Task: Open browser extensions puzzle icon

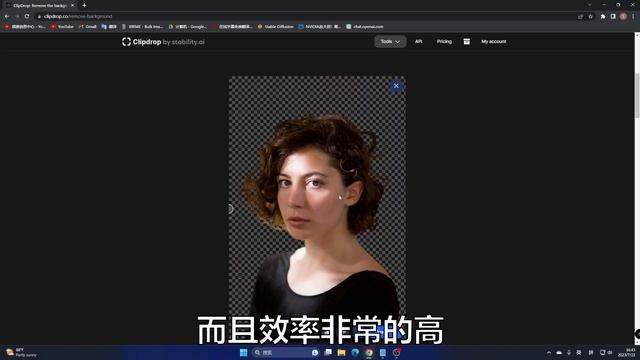Action: click(x=603, y=16)
